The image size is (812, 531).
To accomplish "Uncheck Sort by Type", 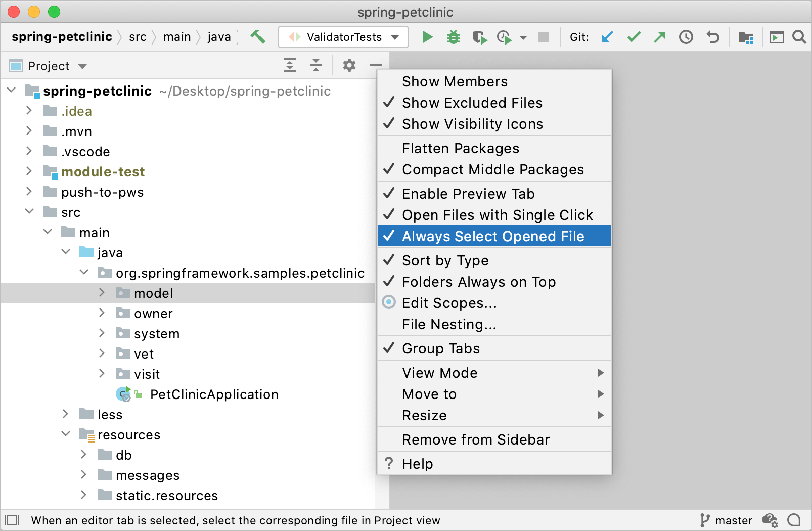I will [494, 260].
